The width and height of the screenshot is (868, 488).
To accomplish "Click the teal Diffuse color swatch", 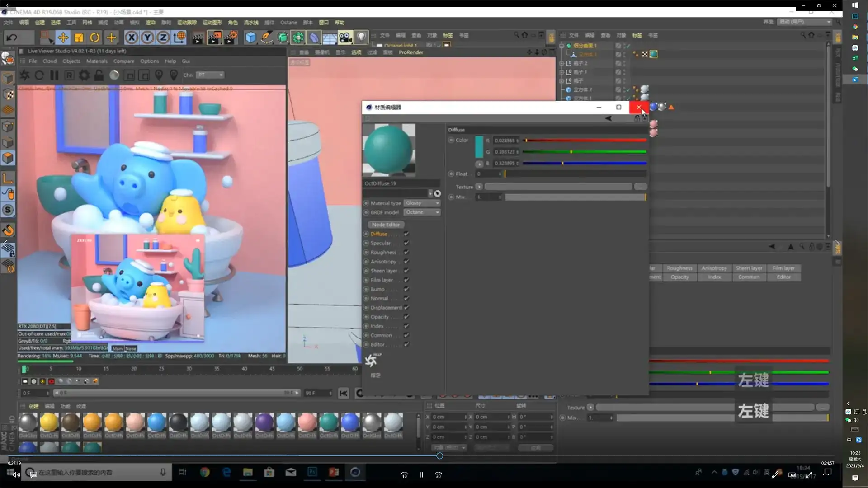I will [479, 147].
